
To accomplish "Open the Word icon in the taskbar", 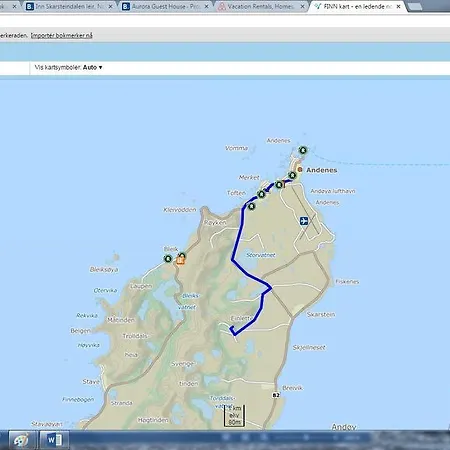I will (x=54, y=440).
